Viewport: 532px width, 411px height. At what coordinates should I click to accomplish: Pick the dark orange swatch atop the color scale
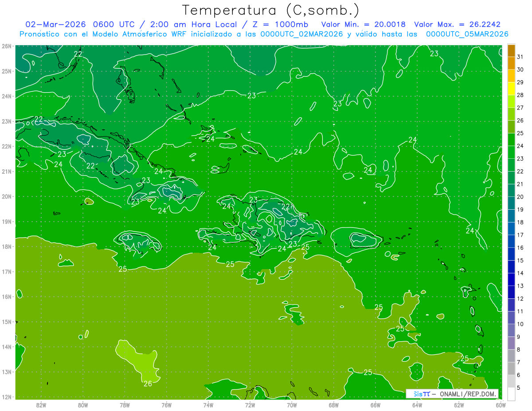pos(511,51)
